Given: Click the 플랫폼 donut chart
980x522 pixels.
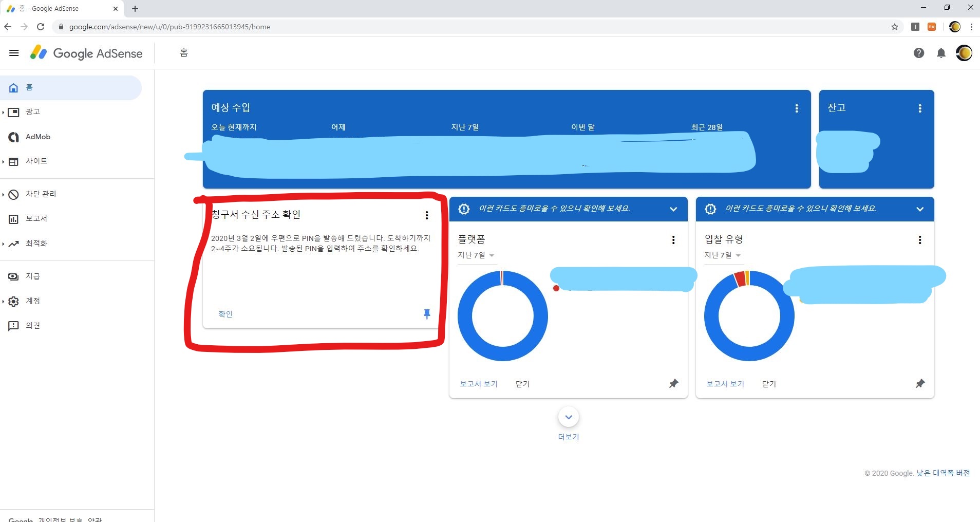Looking at the screenshot, I should pos(503,315).
